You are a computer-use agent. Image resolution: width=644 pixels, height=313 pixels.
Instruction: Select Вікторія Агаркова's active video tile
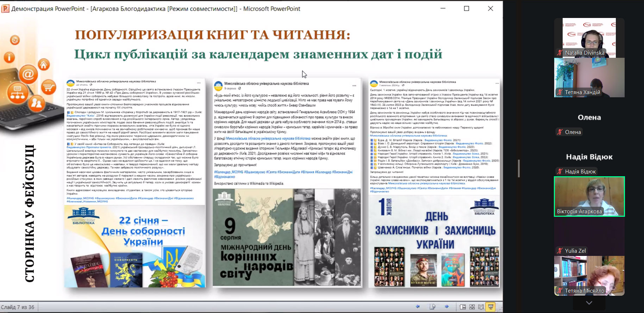[x=589, y=196]
